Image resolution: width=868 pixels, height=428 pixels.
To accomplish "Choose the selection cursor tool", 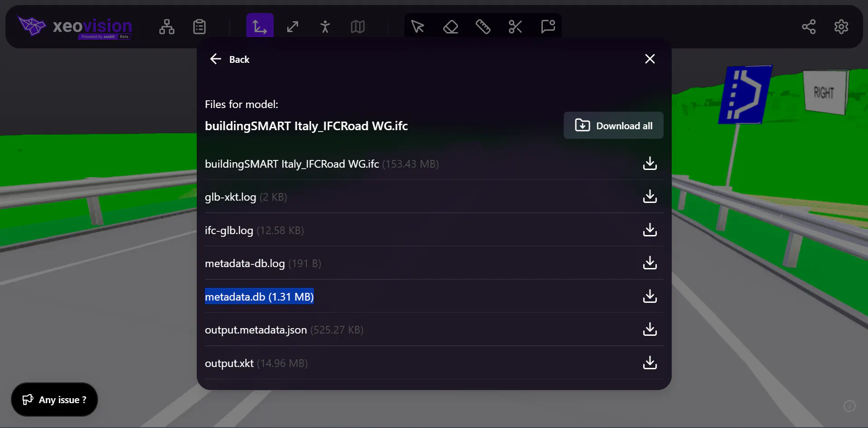I will tap(417, 27).
